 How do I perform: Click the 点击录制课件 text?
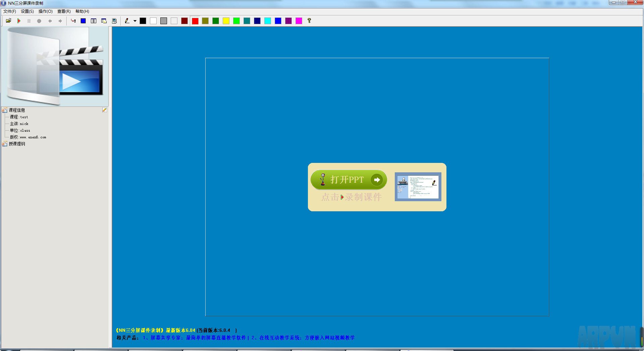(x=351, y=197)
